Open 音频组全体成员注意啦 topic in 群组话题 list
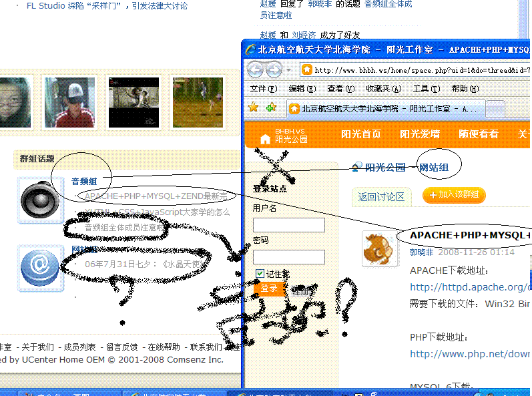The height and width of the screenshot is (396, 532). (x=124, y=228)
